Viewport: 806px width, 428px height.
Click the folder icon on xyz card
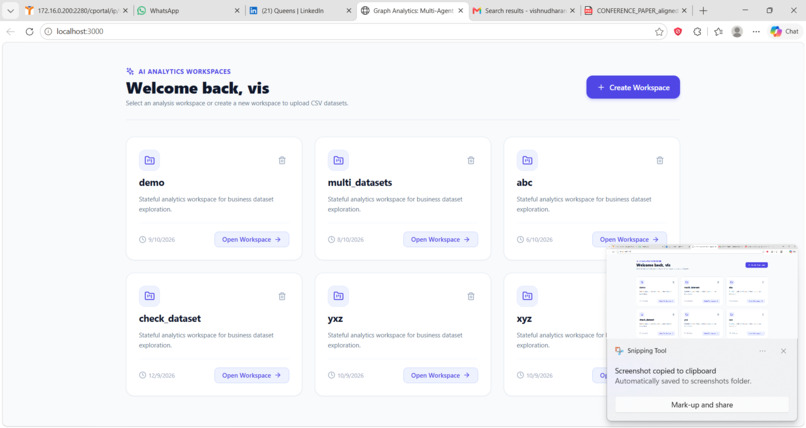tap(527, 296)
